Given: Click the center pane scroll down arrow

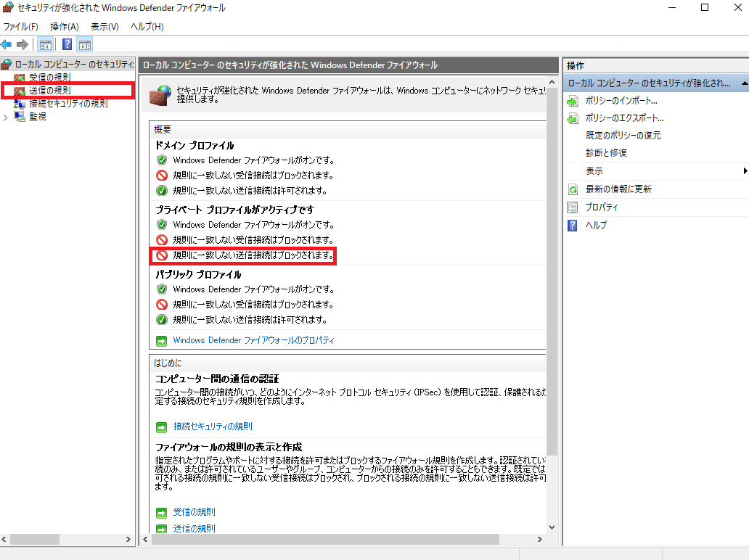Looking at the screenshot, I should pos(552,527).
